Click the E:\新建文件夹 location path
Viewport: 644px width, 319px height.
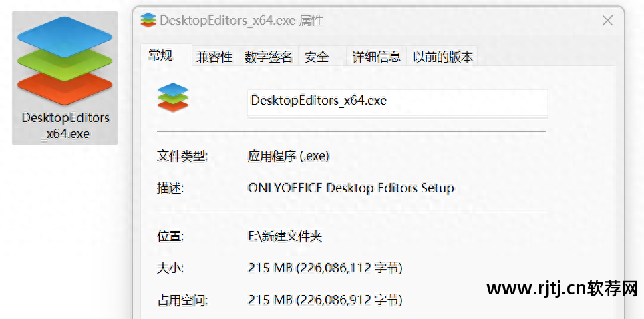(285, 236)
